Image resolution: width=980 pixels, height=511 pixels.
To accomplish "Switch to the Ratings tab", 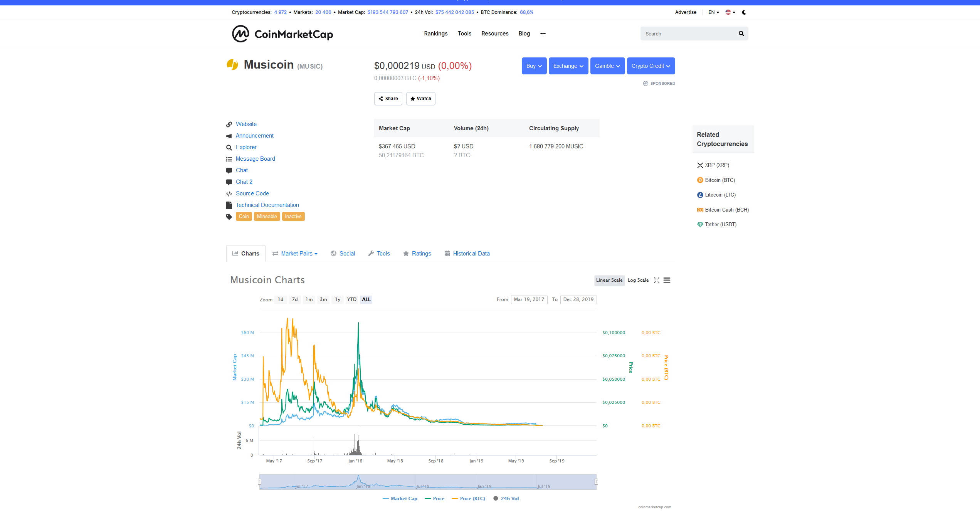I will click(417, 254).
